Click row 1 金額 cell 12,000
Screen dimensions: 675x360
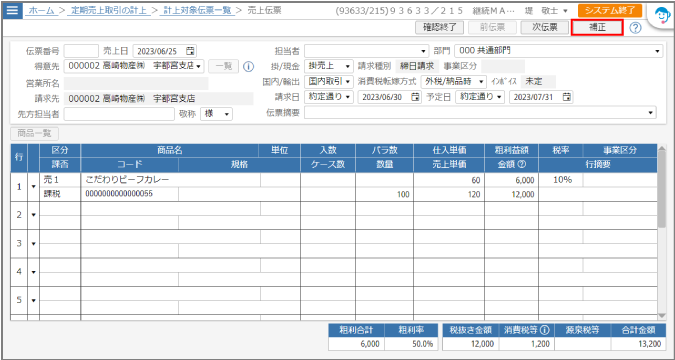point(511,194)
